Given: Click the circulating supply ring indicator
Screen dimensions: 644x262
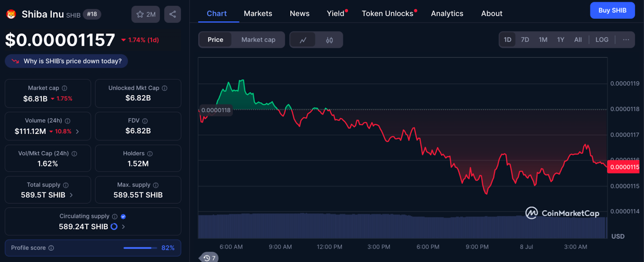Looking at the screenshot, I should click(x=114, y=227).
